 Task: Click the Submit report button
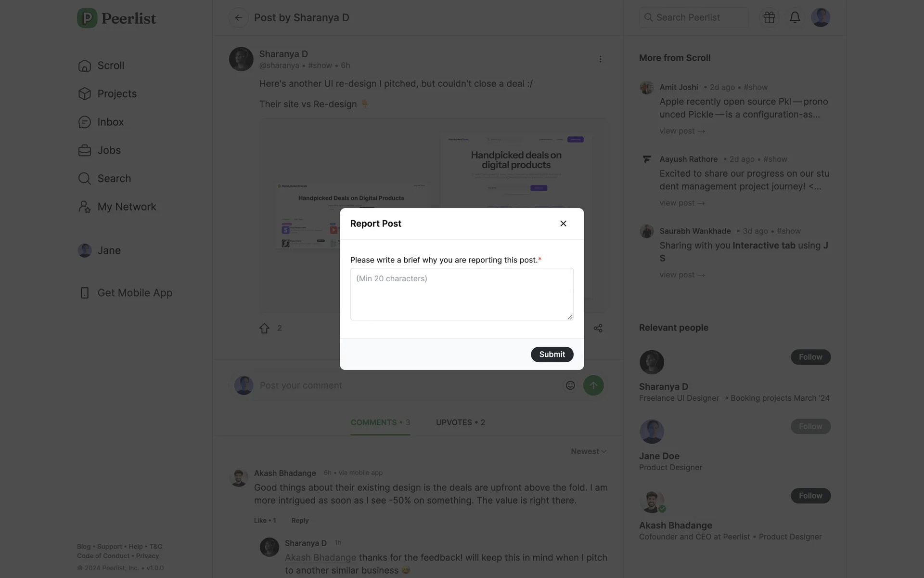pyautogui.click(x=552, y=355)
